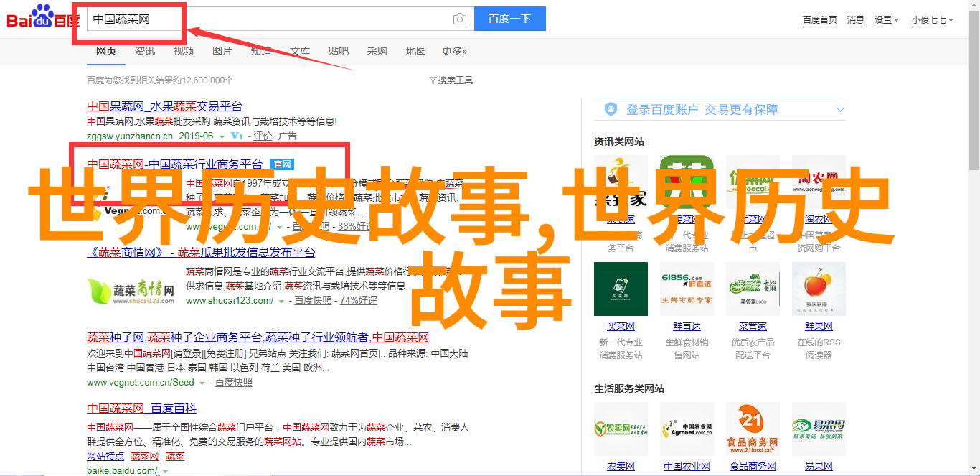The image size is (980, 476).
Task: Switch to the 图片 tab
Action: [x=222, y=51]
